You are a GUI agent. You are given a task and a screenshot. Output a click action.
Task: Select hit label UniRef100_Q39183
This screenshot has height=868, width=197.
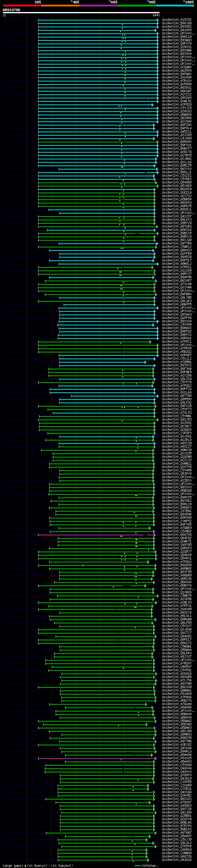click(x=177, y=111)
